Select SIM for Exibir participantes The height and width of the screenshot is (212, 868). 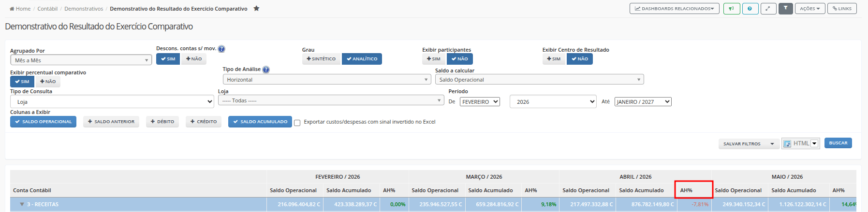tap(434, 59)
